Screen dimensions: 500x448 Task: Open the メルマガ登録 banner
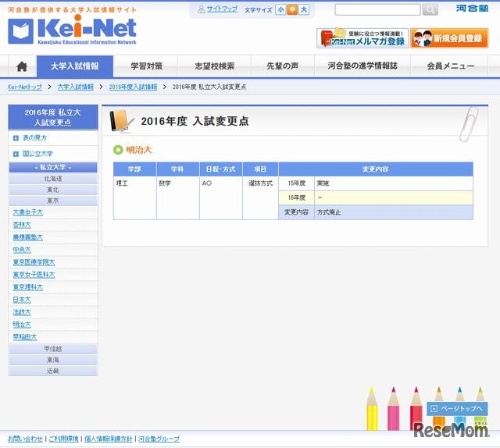click(x=362, y=38)
